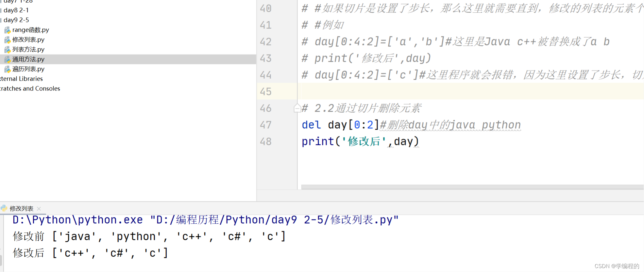Image resolution: width=644 pixels, height=272 pixels.
Task: Place cursor on empty line 45
Action: point(471,91)
